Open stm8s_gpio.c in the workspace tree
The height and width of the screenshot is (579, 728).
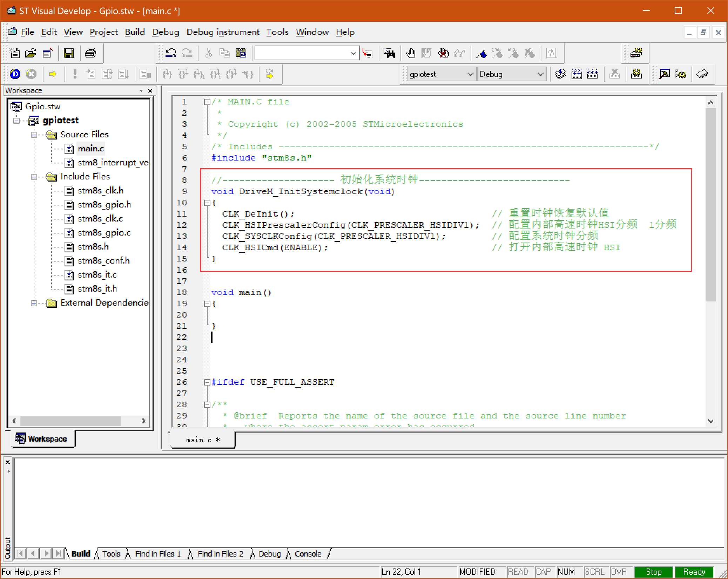(104, 233)
